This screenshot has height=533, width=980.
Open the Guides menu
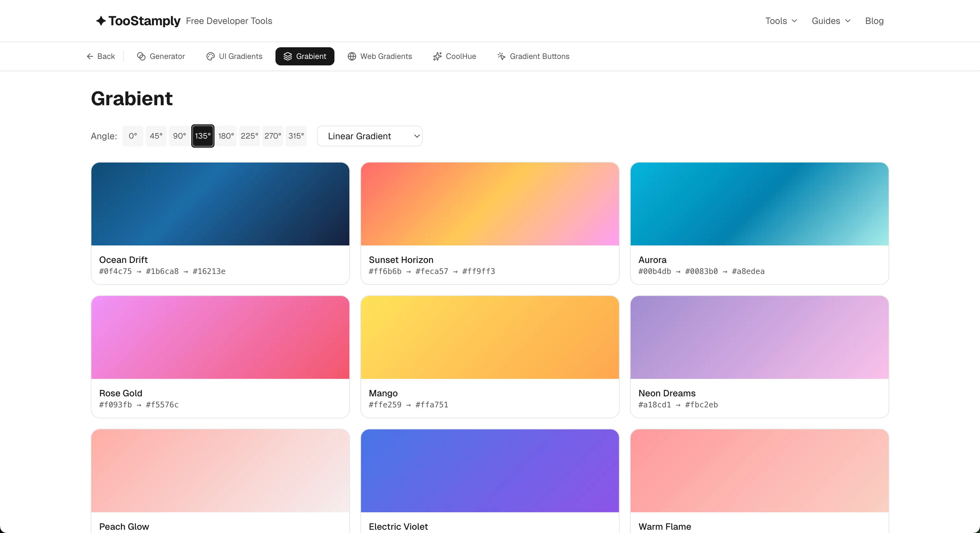[831, 21]
